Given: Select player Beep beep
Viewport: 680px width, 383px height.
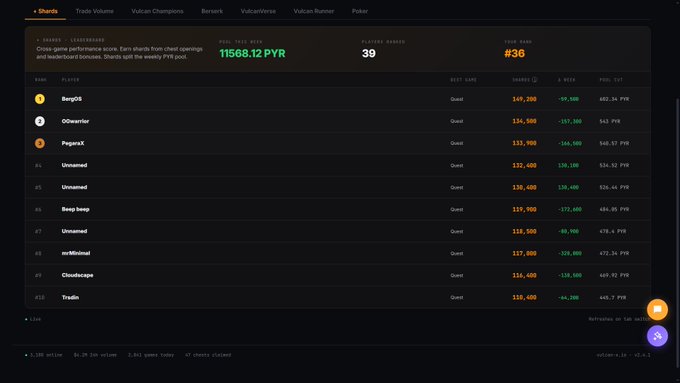Looking at the screenshot, I should [75, 209].
